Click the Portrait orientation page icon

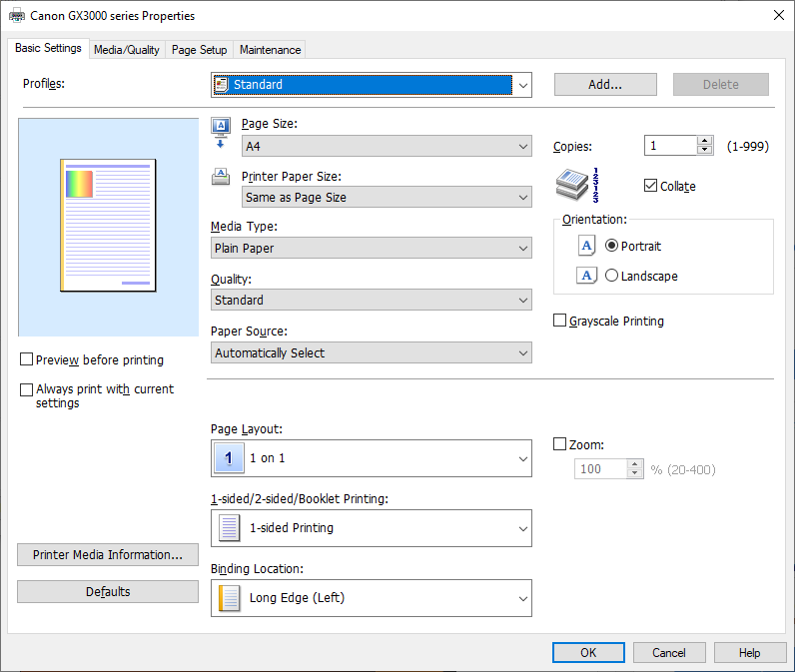(x=586, y=246)
